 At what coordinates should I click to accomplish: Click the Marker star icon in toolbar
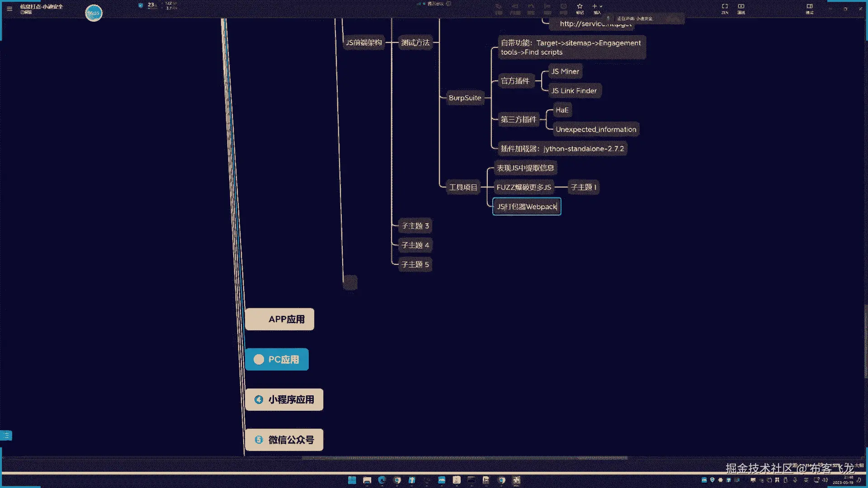coord(580,7)
